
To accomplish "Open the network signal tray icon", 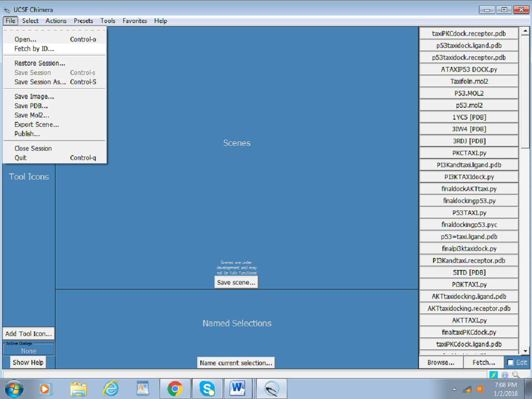I will 466,389.
